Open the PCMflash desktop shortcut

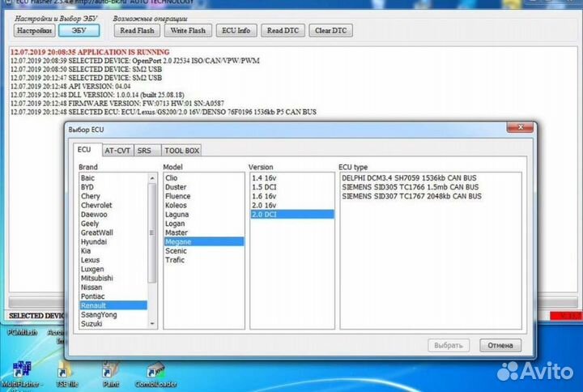23,332
